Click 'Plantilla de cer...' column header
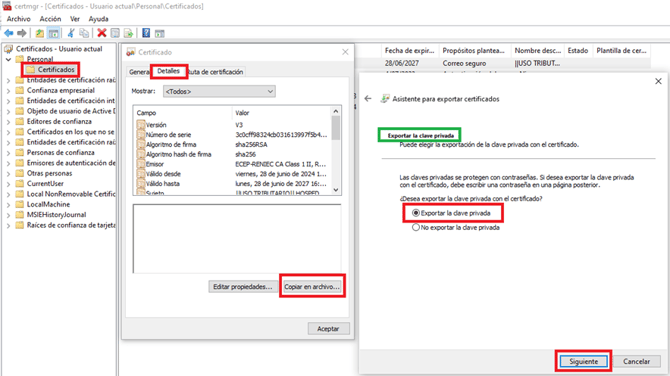670x376 pixels. [x=622, y=50]
